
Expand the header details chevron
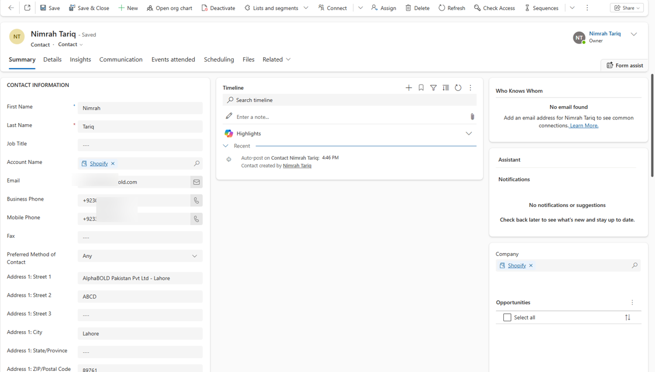pos(634,34)
